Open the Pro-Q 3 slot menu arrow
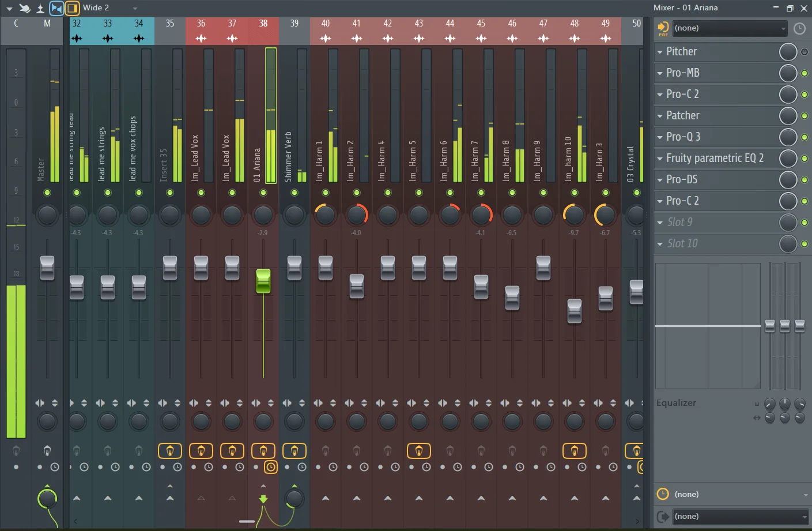The height and width of the screenshot is (531, 812). click(660, 137)
